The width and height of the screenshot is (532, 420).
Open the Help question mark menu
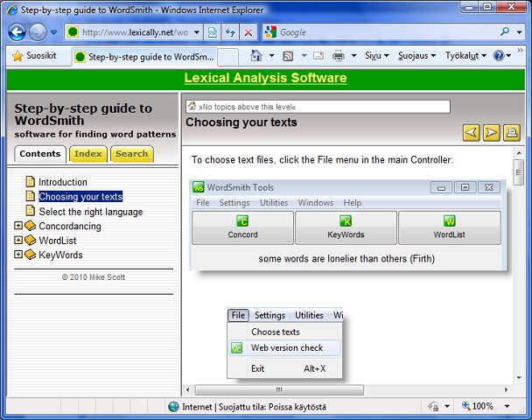point(502,56)
